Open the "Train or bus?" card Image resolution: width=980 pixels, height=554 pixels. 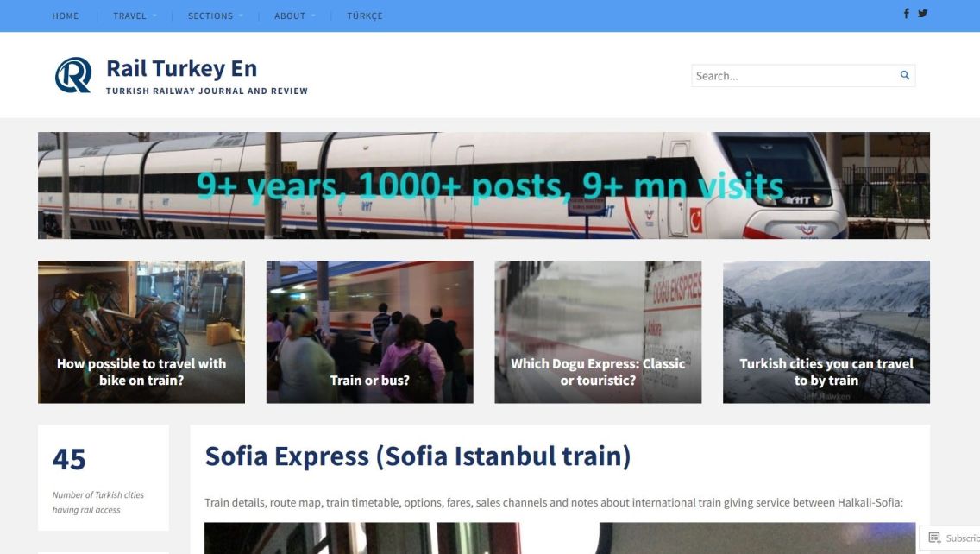click(370, 332)
